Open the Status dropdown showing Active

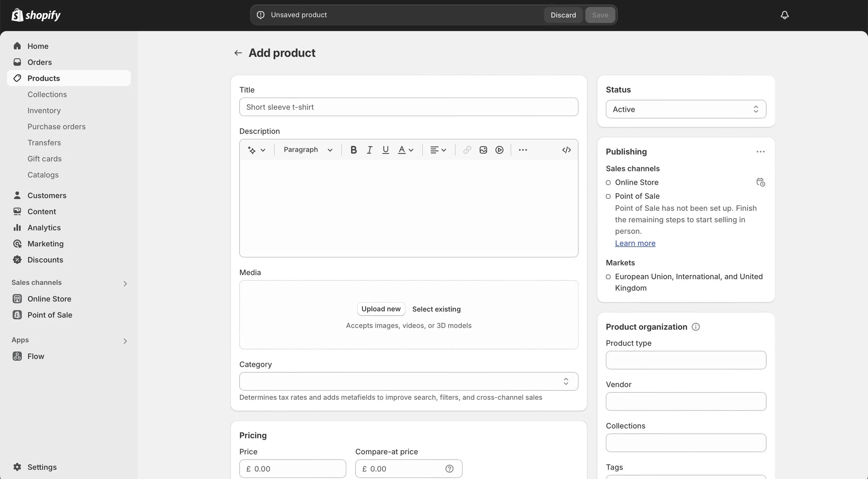click(x=686, y=109)
